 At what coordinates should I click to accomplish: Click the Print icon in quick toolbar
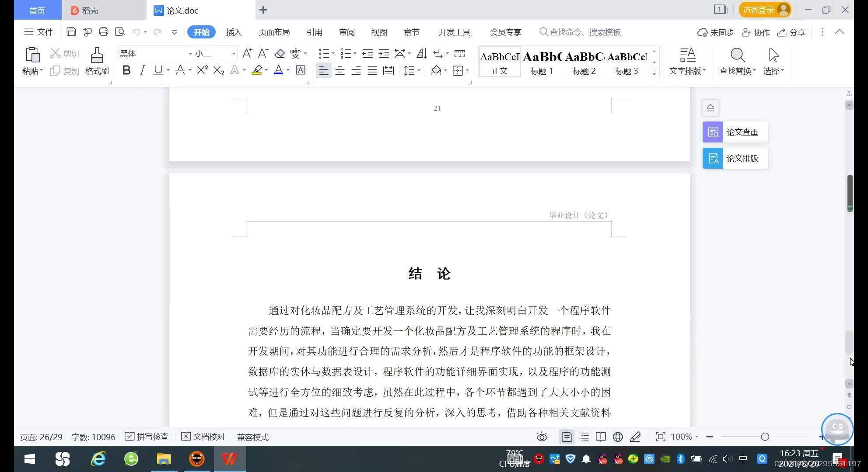104,32
